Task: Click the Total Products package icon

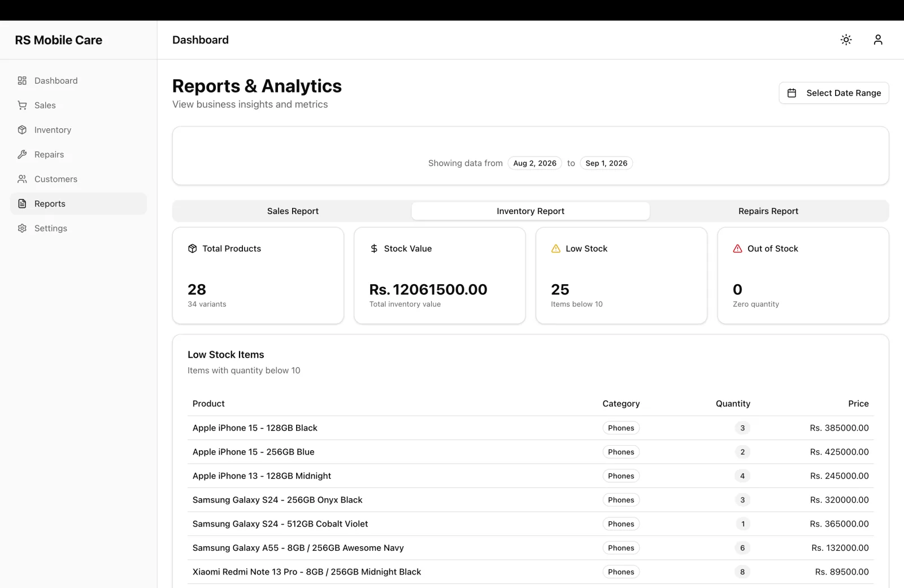Action: 193,249
